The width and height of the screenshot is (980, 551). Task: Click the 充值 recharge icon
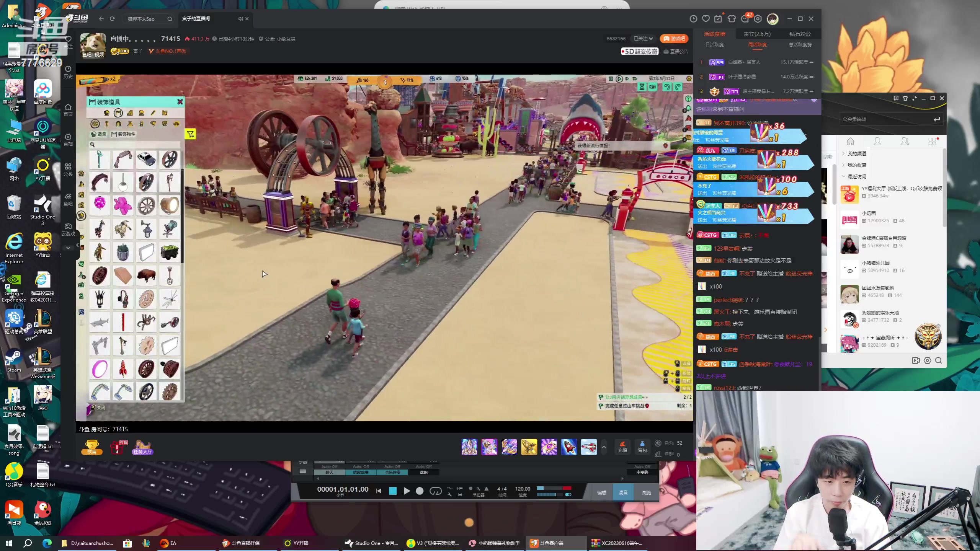pyautogui.click(x=622, y=446)
